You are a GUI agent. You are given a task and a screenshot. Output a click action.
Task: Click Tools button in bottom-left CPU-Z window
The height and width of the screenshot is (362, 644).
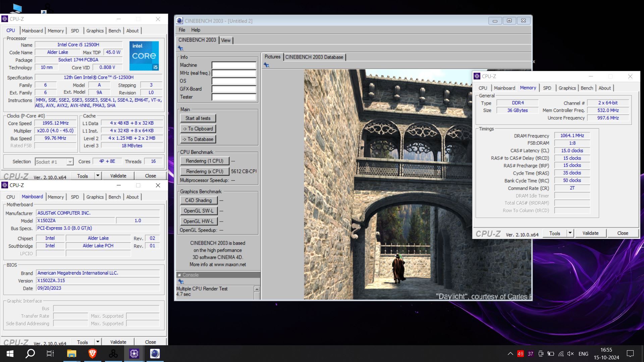pyautogui.click(x=83, y=342)
